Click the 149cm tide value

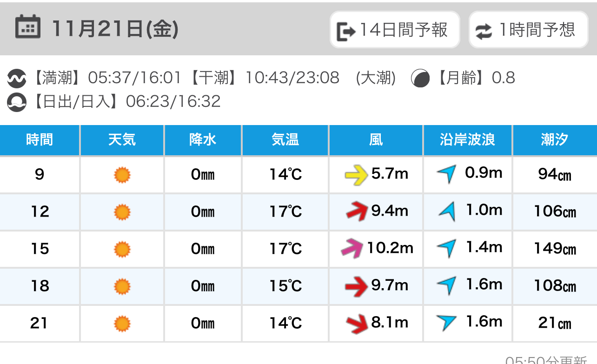tap(555, 249)
